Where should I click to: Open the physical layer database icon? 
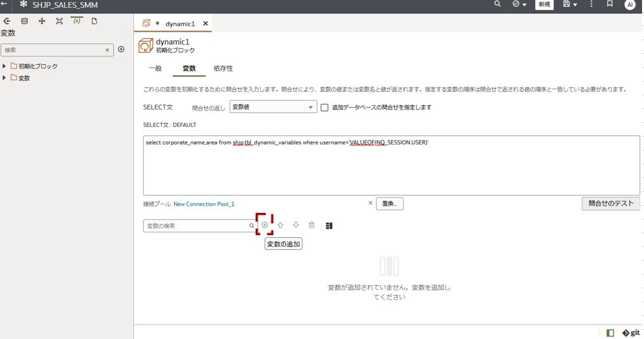(x=24, y=21)
